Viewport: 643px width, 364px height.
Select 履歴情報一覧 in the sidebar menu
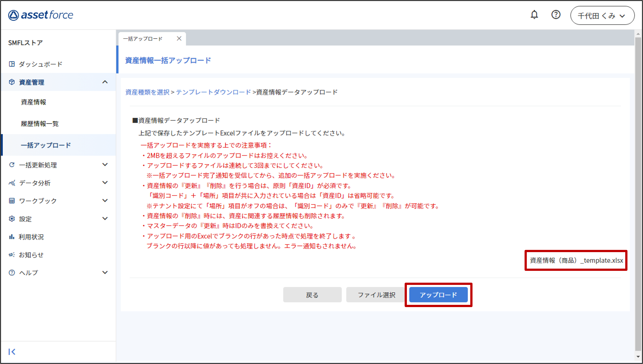coord(39,124)
